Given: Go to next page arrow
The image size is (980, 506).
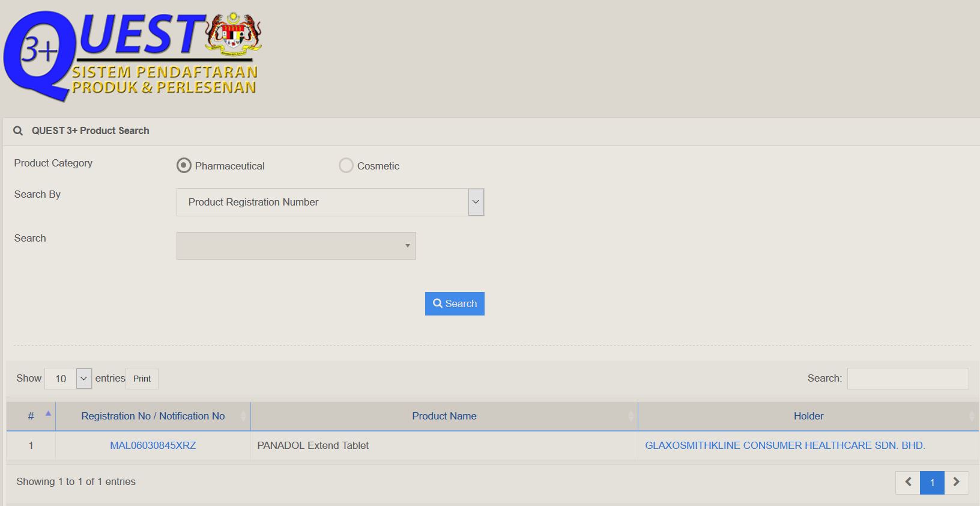Looking at the screenshot, I should pos(957,483).
